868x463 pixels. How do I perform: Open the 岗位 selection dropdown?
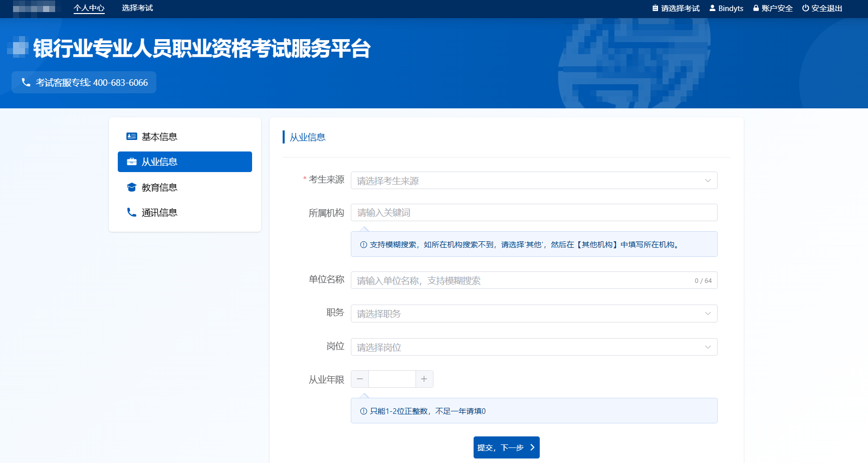[534, 347]
